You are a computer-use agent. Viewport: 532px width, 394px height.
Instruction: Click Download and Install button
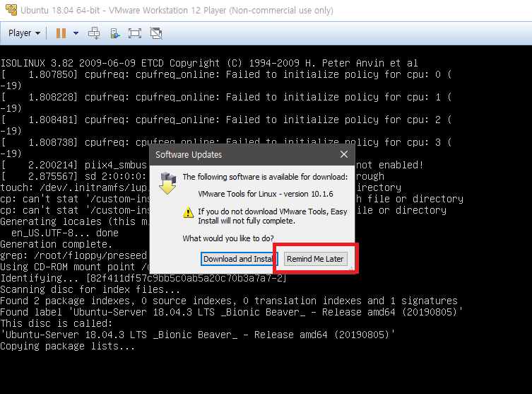(240, 259)
